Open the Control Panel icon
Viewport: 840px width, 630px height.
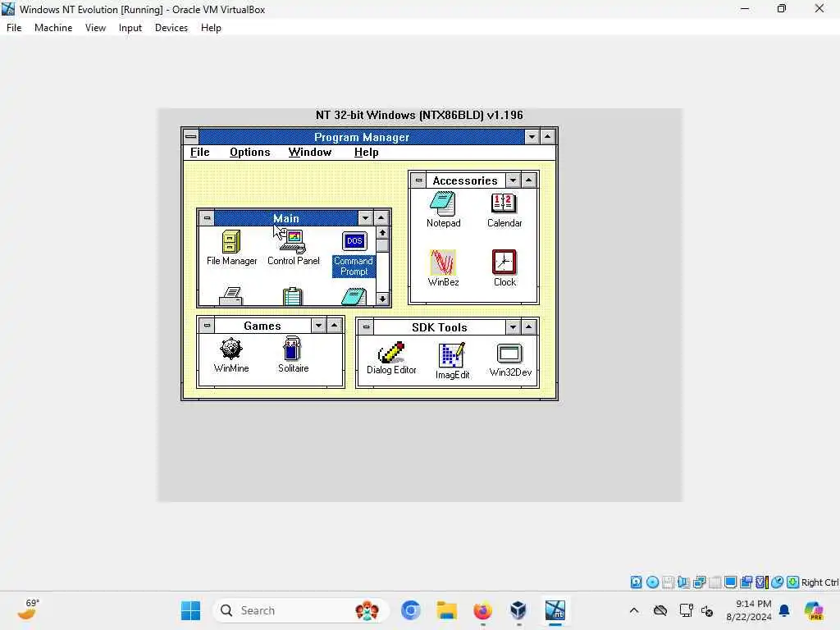[x=293, y=248]
